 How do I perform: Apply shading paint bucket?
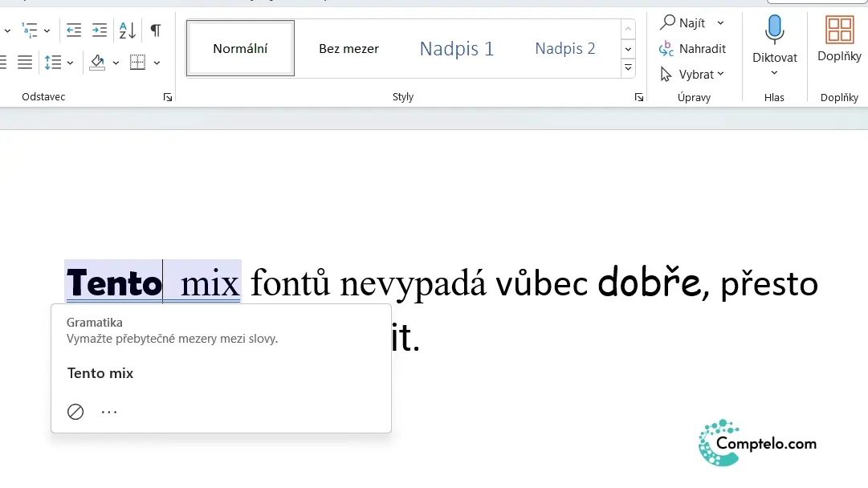pyautogui.click(x=97, y=62)
